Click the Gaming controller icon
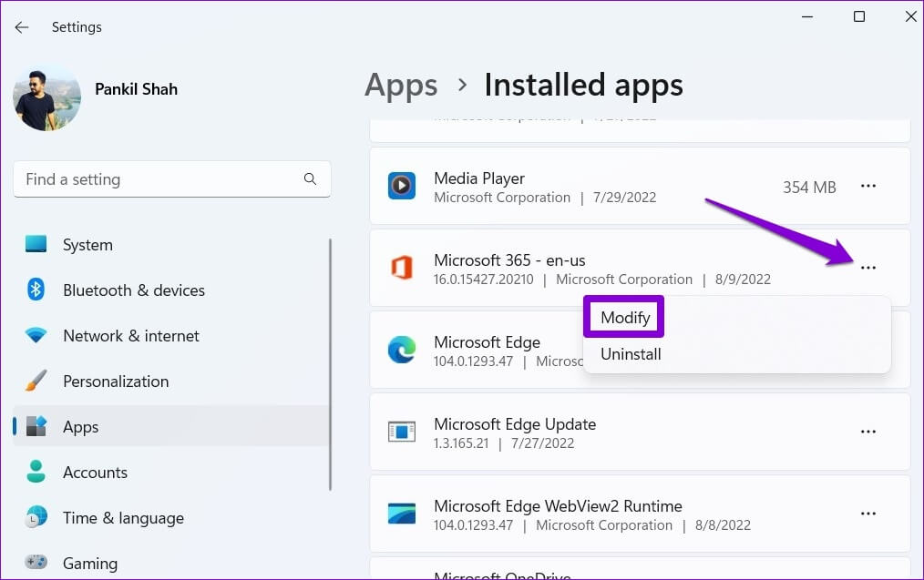The height and width of the screenshot is (580, 924). (x=36, y=562)
